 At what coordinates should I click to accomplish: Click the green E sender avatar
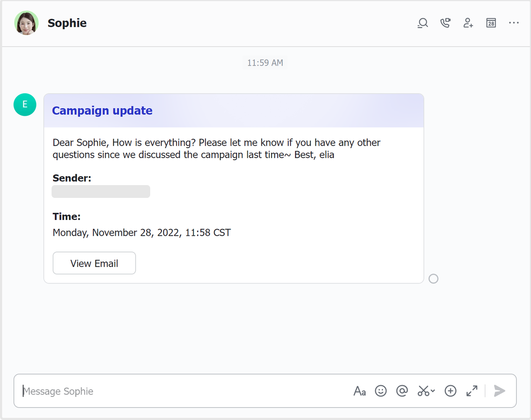point(25,105)
